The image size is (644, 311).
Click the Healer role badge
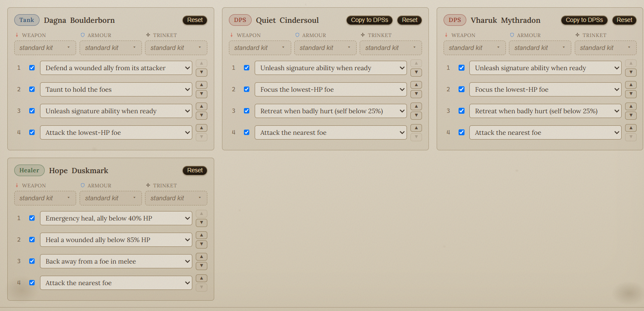coord(29,171)
